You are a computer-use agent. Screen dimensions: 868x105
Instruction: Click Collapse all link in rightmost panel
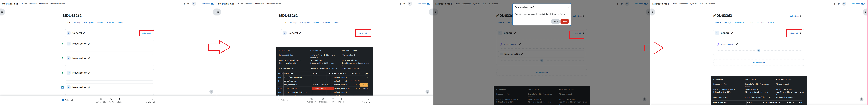point(793,33)
